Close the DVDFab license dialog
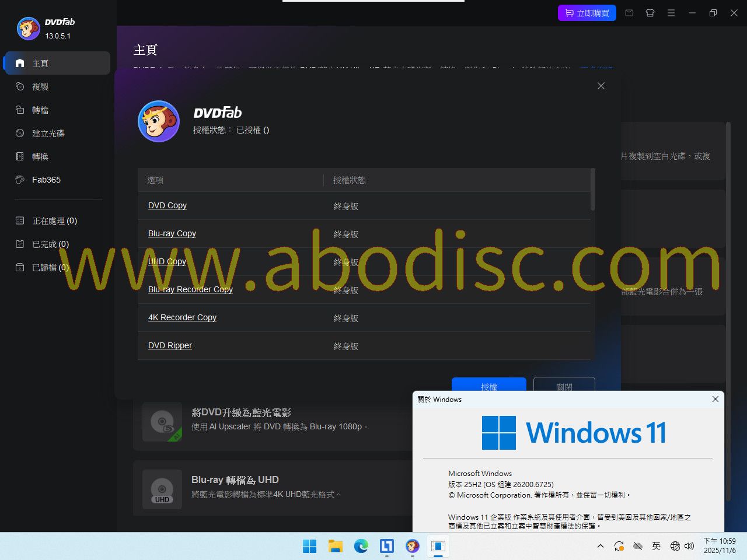747x560 pixels. tap(601, 86)
